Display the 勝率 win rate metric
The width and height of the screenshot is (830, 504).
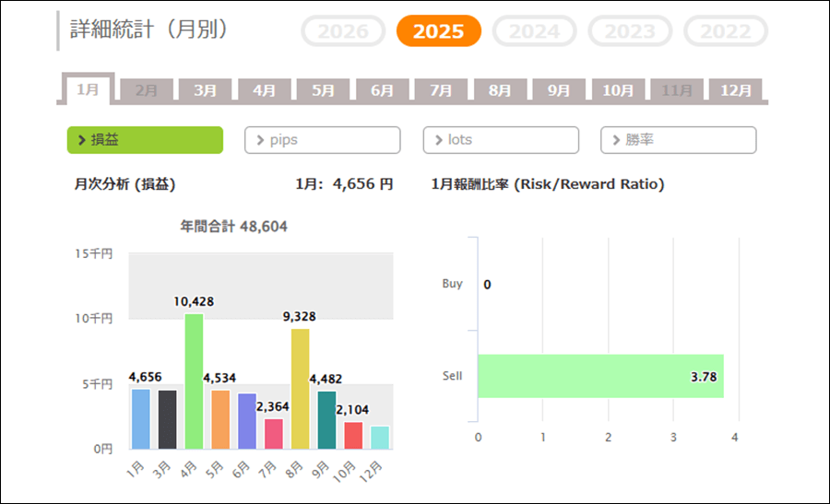click(679, 140)
